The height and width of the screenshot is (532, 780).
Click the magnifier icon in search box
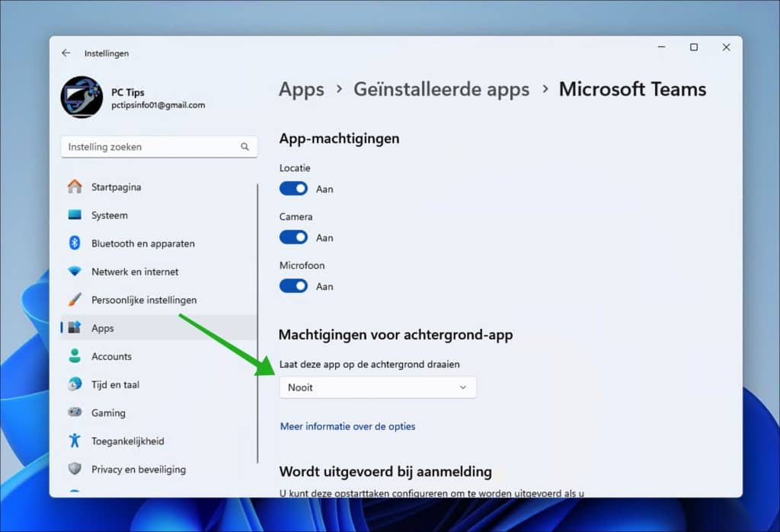click(x=245, y=147)
